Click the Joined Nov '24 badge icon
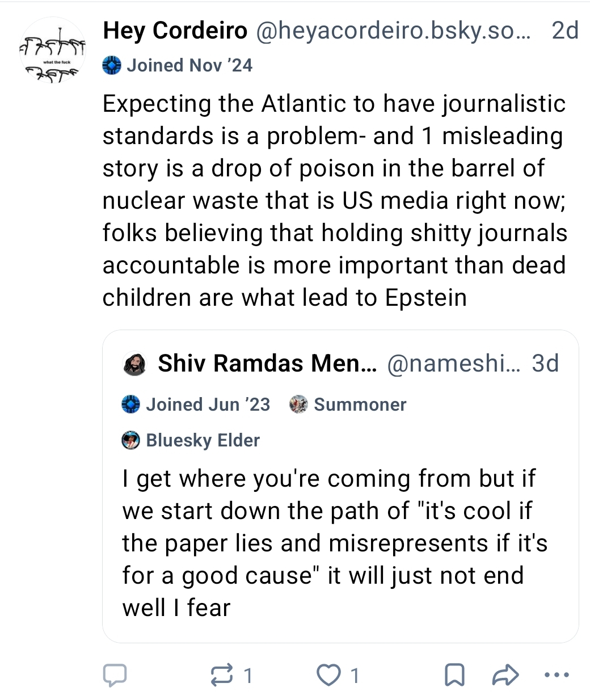The width and height of the screenshot is (590, 700). pos(112,65)
